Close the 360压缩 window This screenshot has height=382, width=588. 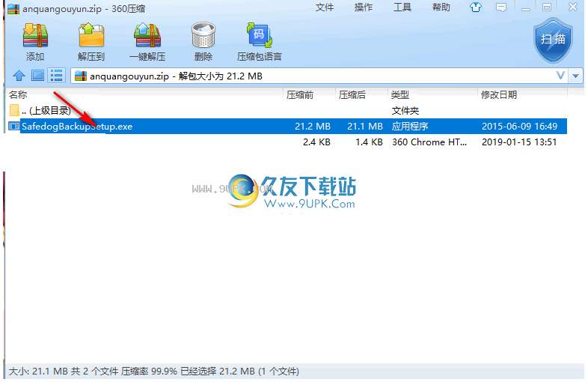pos(572,7)
